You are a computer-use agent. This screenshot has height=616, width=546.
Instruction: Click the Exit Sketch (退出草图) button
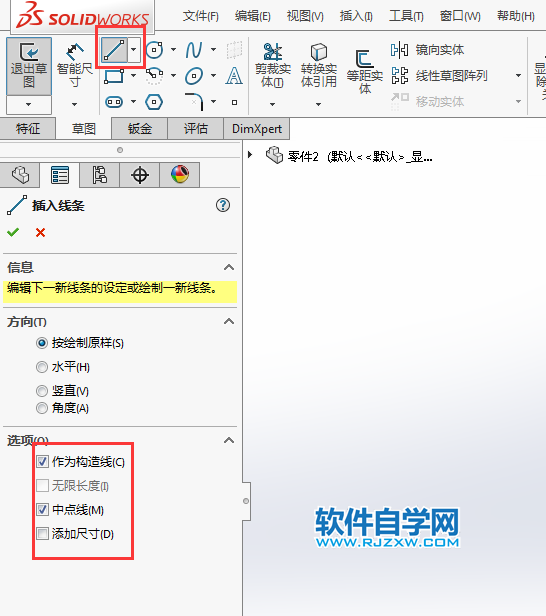29,66
